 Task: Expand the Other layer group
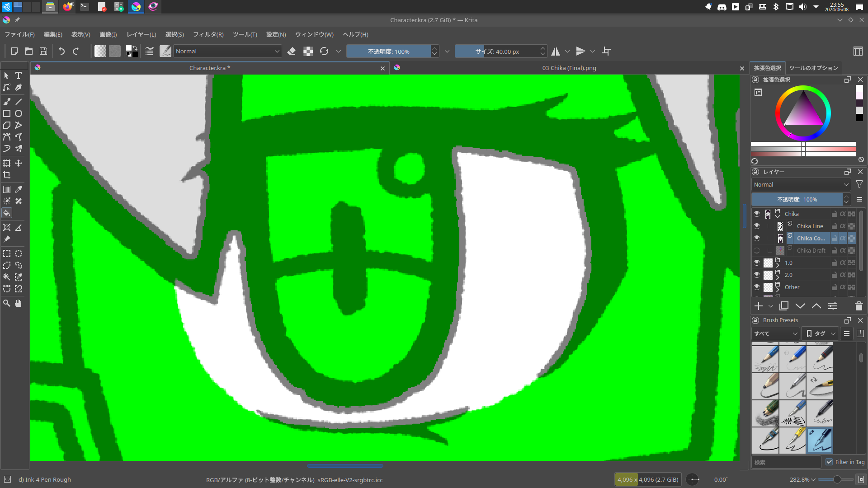click(x=778, y=289)
